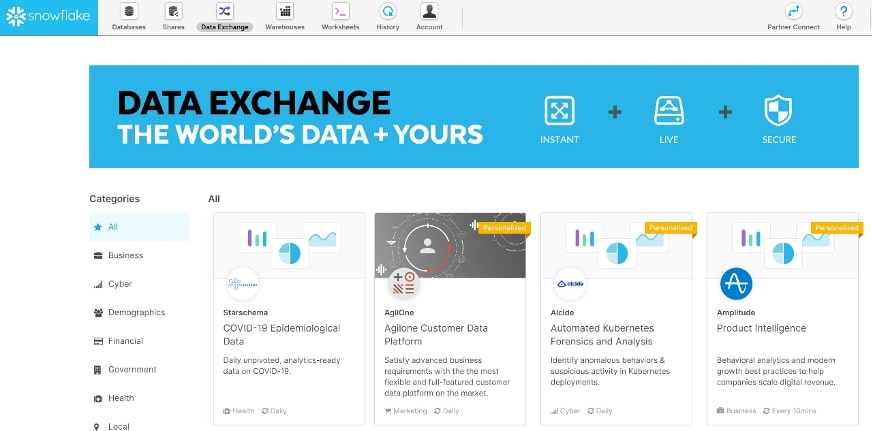Open the Partner Connect icon

(794, 11)
